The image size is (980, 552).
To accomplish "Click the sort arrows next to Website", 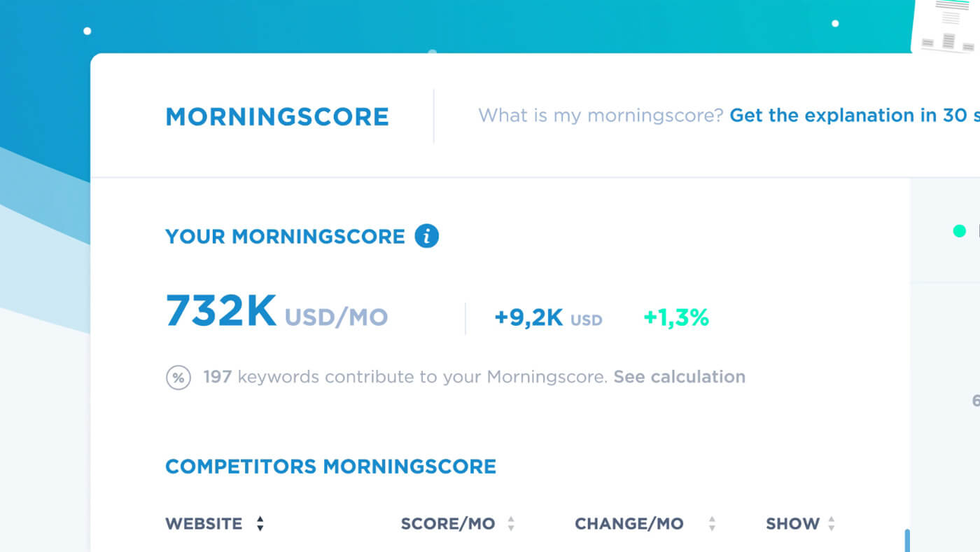I will click(260, 523).
